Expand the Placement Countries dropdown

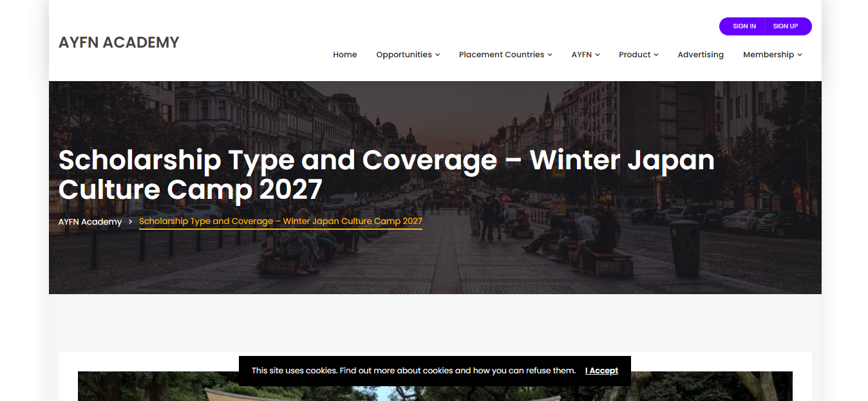pyautogui.click(x=505, y=55)
